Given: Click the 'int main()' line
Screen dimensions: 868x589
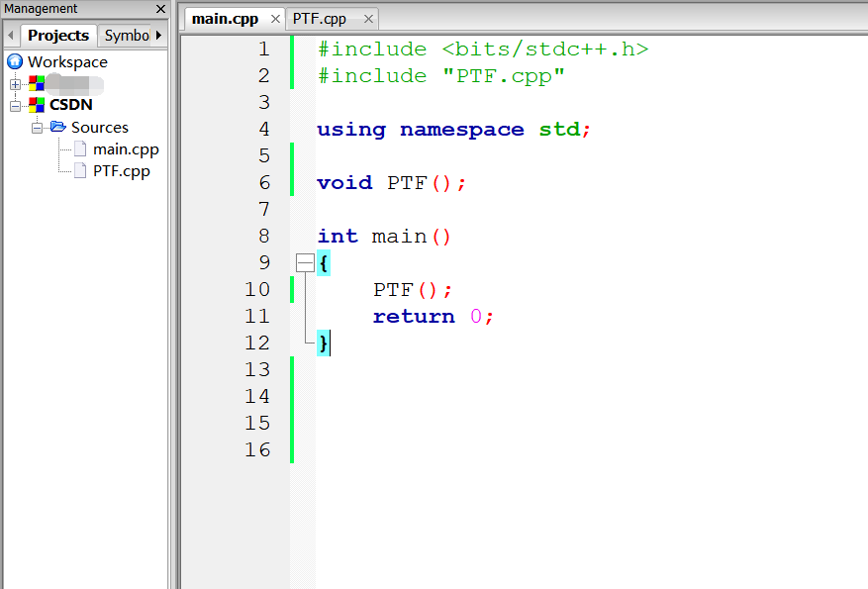Looking at the screenshot, I should (x=384, y=237).
